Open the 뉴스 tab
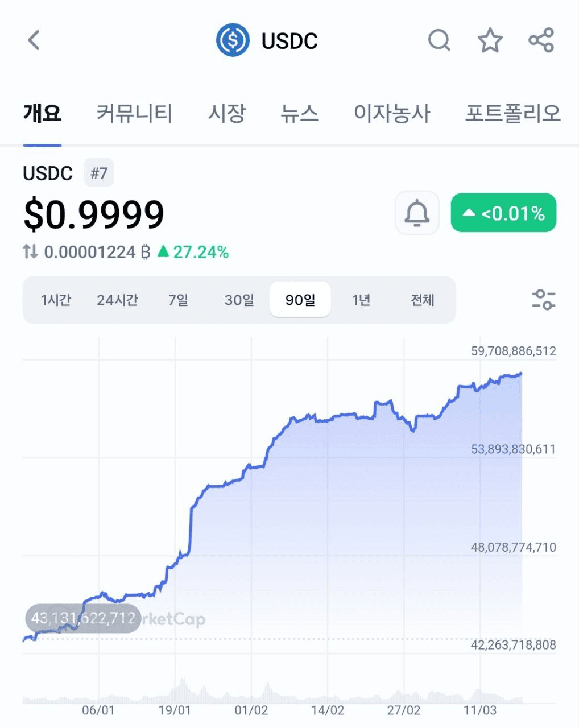This screenshot has height=728, width=579. coord(299,113)
